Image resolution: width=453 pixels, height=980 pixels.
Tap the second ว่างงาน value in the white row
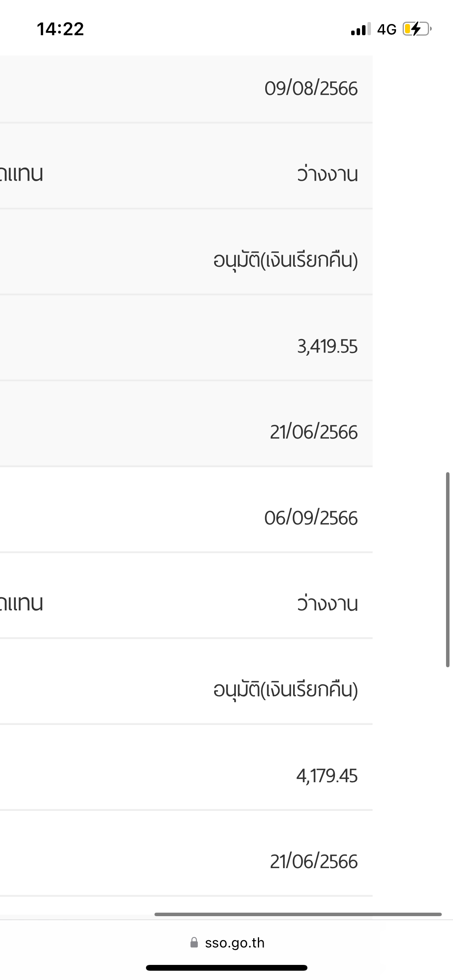(x=328, y=603)
